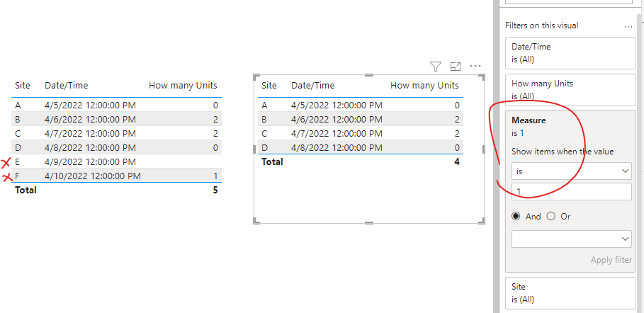Select row F dated 4/10/2022 in left table
Screen dimensions: 644x313
117,176
